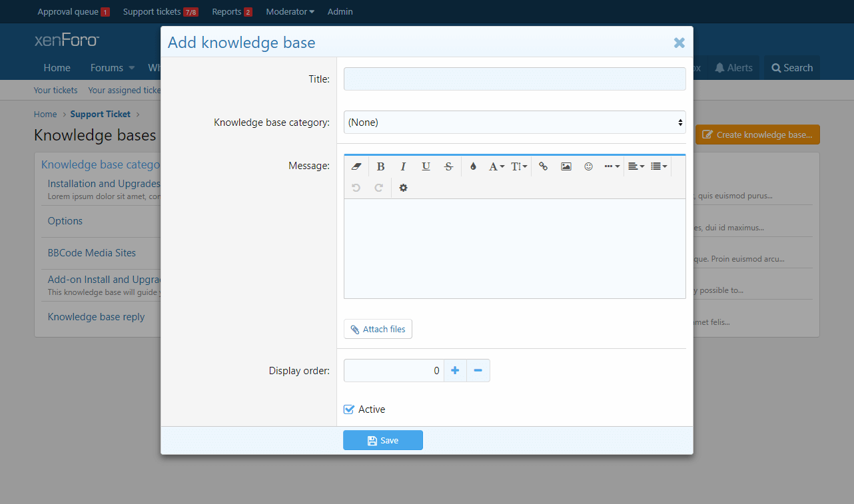Open the text alignment dropdown
Viewport: 854px width, 504px height.
point(636,166)
